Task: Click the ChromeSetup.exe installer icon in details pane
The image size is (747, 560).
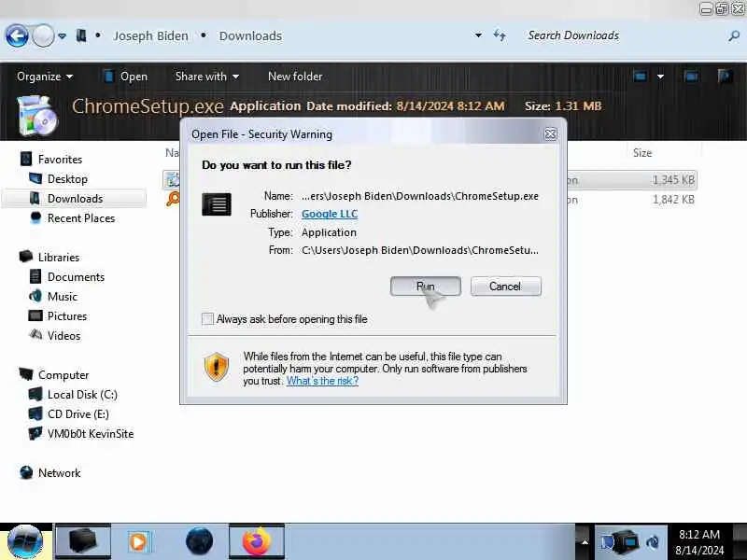Action: point(37,115)
